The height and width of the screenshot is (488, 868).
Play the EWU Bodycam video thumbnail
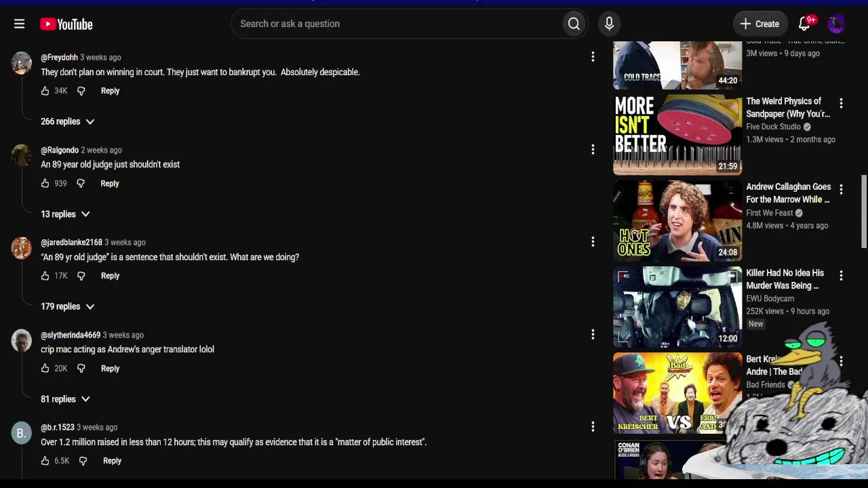click(x=677, y=306)
